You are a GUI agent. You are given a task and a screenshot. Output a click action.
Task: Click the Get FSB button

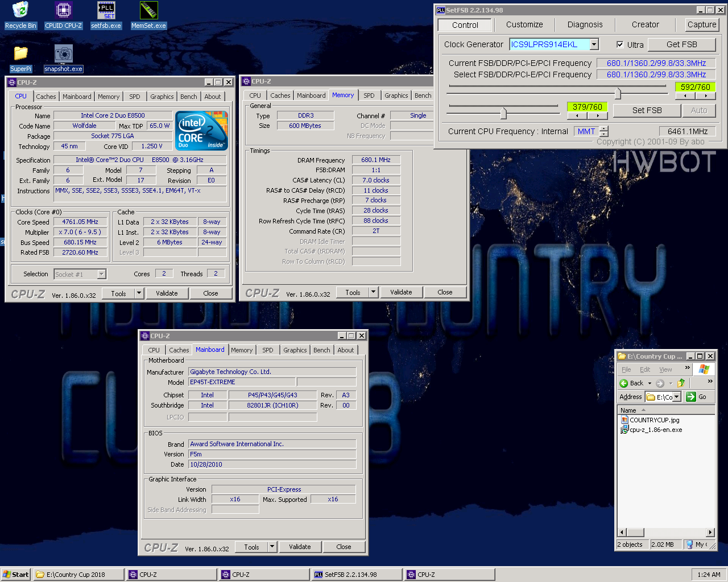pyautogui.click(x=681, y=44)
